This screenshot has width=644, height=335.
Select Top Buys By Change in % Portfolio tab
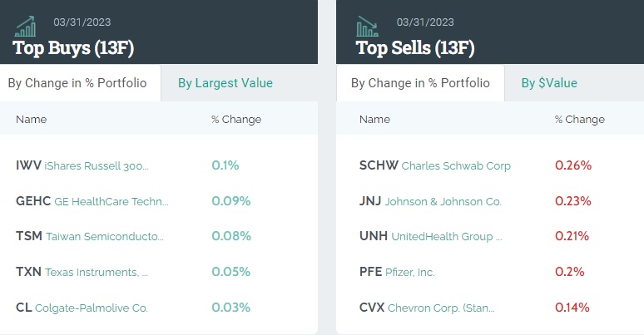click(77, 83)
